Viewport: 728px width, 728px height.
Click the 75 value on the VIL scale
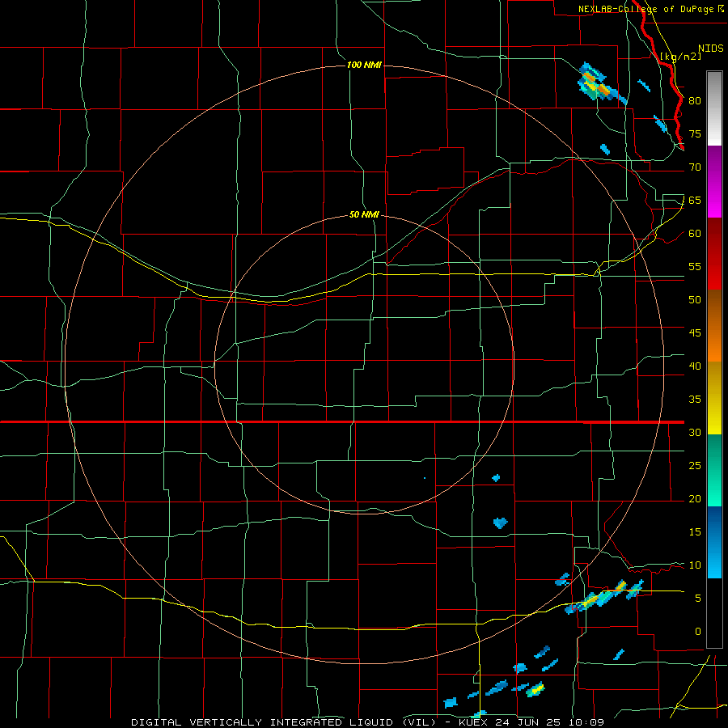click(695, 134)
